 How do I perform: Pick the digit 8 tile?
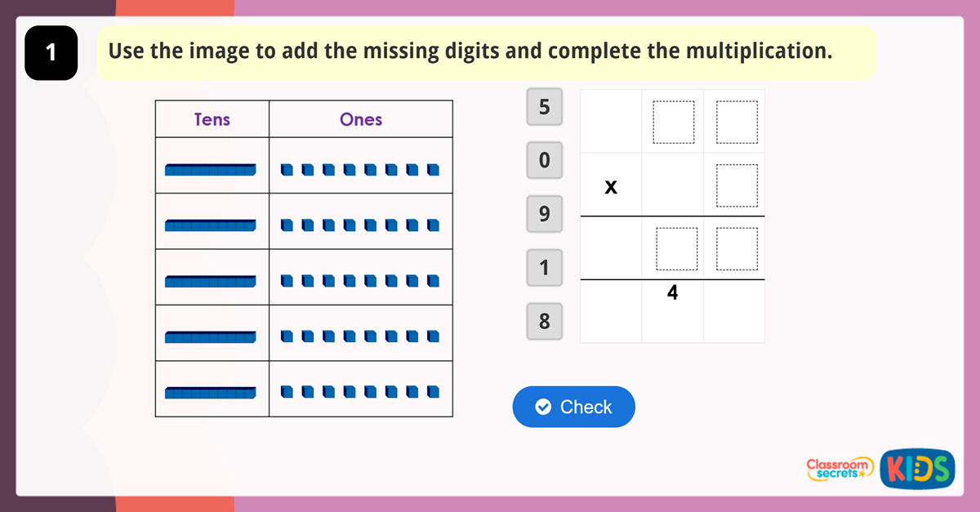point(545,321)
